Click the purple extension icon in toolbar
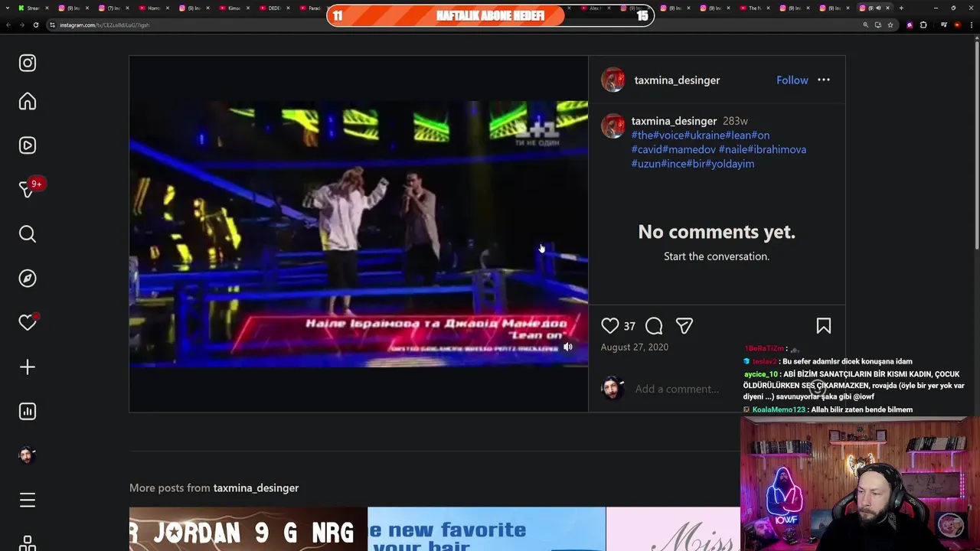The image size is (980, 551). click(x=910, y=24)
